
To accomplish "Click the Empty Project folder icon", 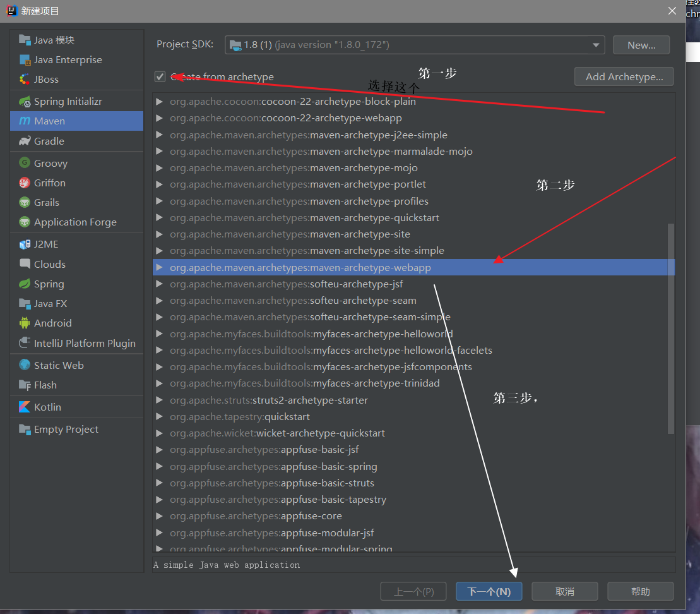I will click(x=25, y=430).
